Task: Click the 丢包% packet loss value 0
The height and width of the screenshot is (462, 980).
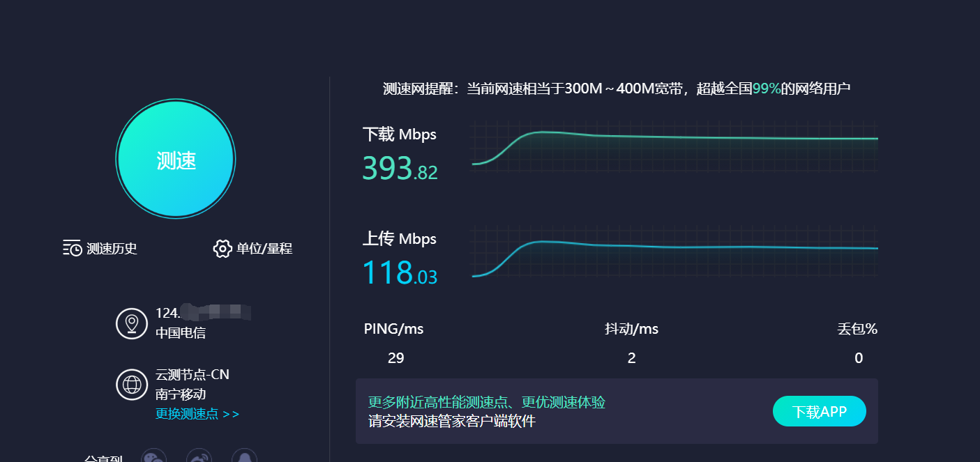Action: (858, 358)
